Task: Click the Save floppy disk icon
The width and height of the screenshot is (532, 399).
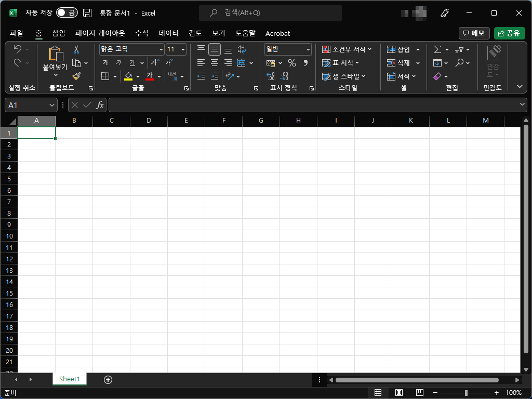Action: click(x=87, y=13)
